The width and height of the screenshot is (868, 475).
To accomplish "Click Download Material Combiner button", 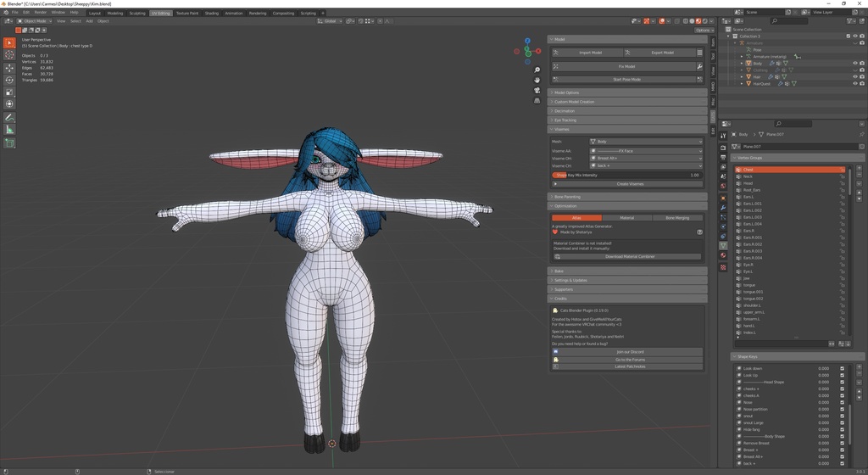I will [628, 257].
